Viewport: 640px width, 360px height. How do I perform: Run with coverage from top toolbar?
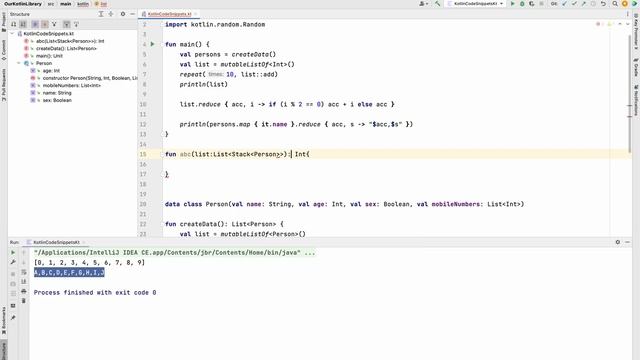531,4
